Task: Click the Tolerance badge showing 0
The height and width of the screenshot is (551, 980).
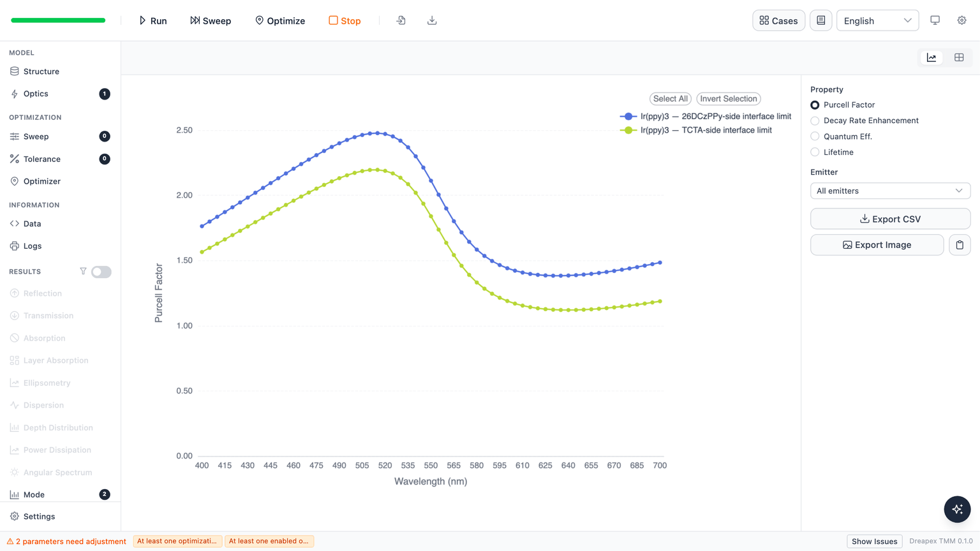Action: (x=105, y=159)
